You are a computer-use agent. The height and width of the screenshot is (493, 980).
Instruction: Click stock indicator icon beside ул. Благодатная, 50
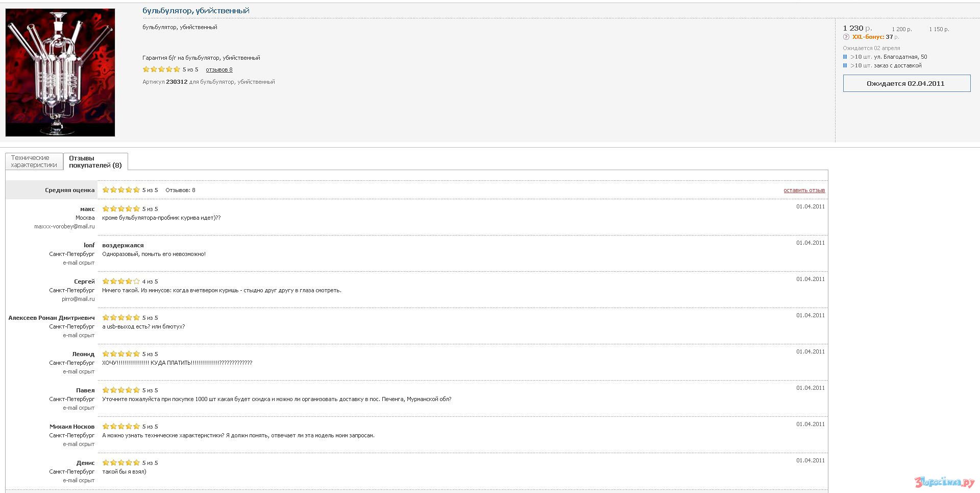coord(845,57)
